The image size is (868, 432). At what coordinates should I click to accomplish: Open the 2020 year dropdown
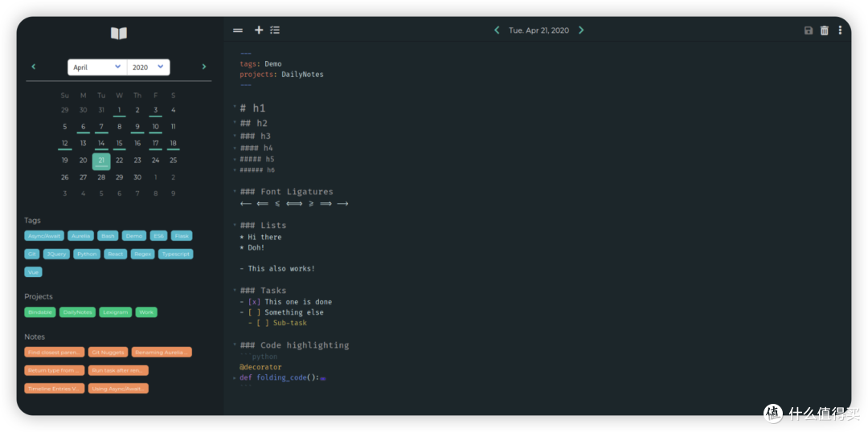(149, 67)
